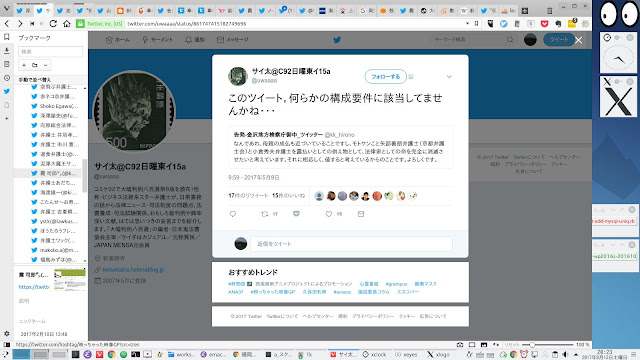Click the bookmark list scrollbar
Viewport: 640px width, 360px height.
point(84,176)
